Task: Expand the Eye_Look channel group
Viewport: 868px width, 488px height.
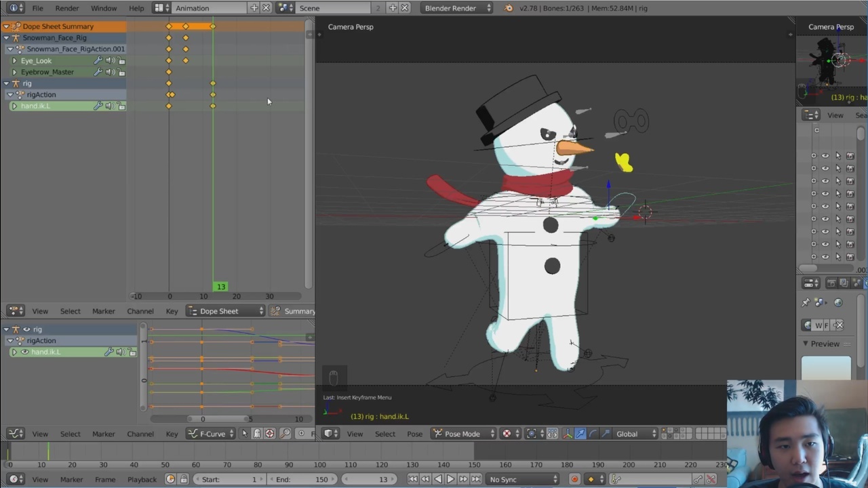Action: [14, 61]
